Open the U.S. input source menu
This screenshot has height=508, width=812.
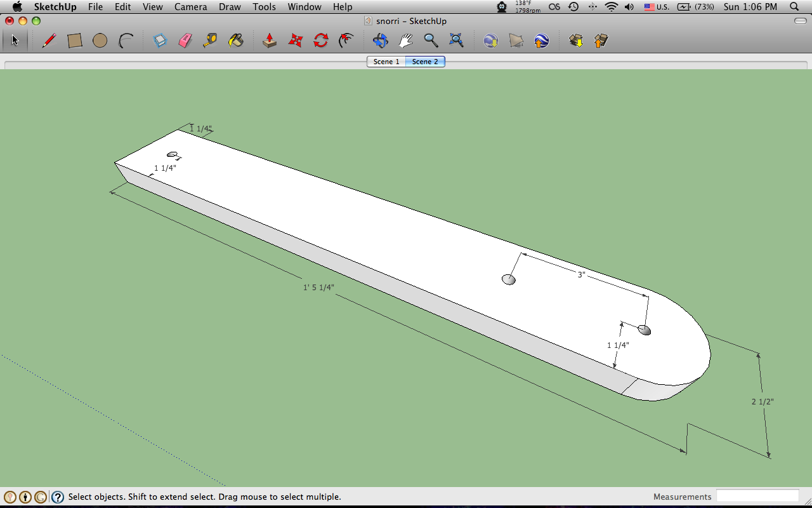click(x=657, y=7)
